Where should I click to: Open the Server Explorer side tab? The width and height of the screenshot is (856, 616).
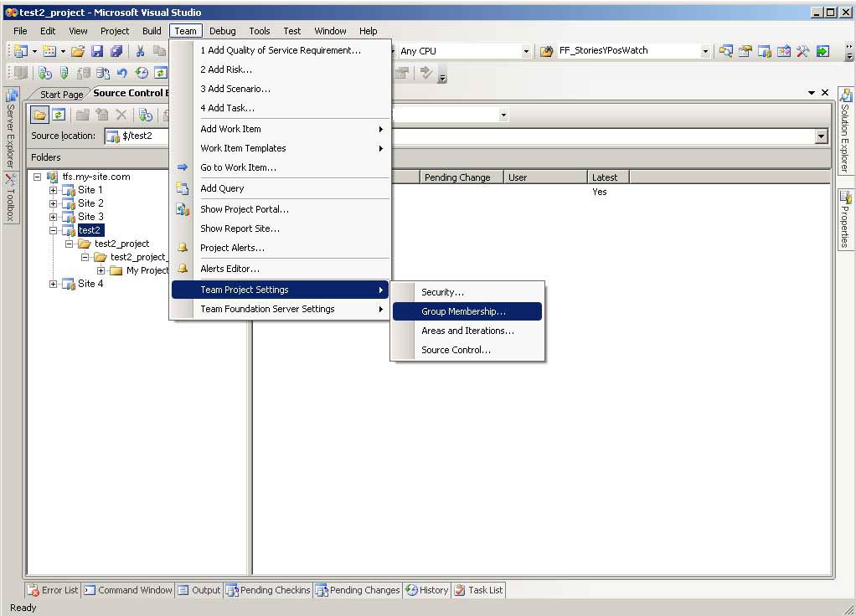[x=10, y=129]
